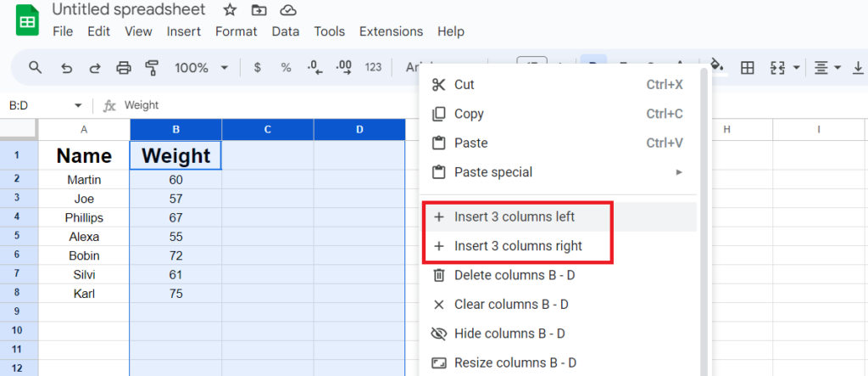Viewport: 868px width, 376px height.
Task: Click the borders grid icon
Action: pos(748,68)
